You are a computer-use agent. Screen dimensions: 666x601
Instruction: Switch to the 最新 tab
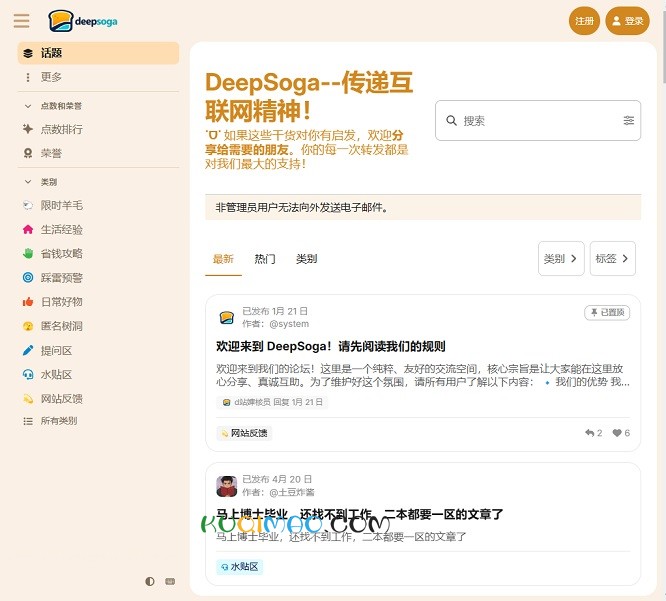pos(223,259)
